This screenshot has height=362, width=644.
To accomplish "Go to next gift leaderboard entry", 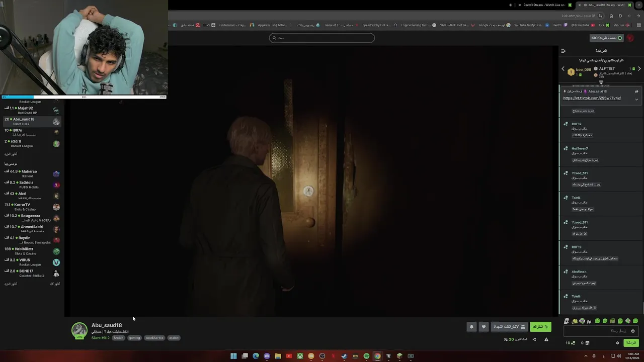I will click(639, 69).
